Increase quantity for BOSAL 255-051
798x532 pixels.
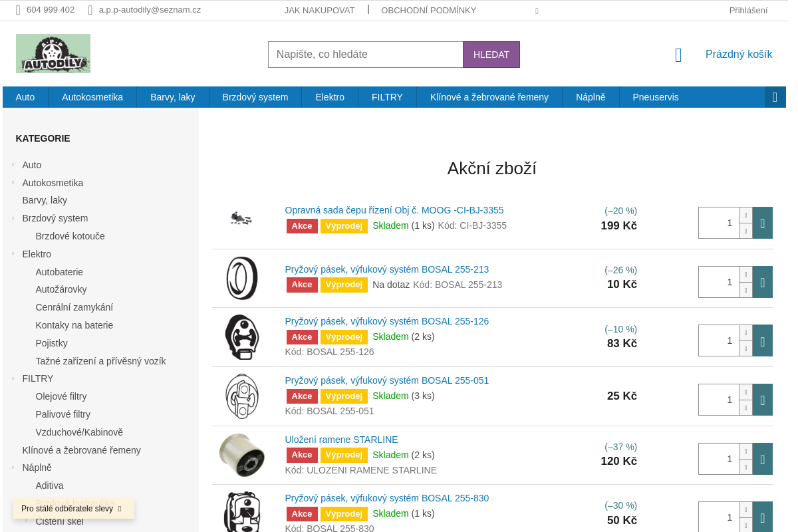(745, 392)
